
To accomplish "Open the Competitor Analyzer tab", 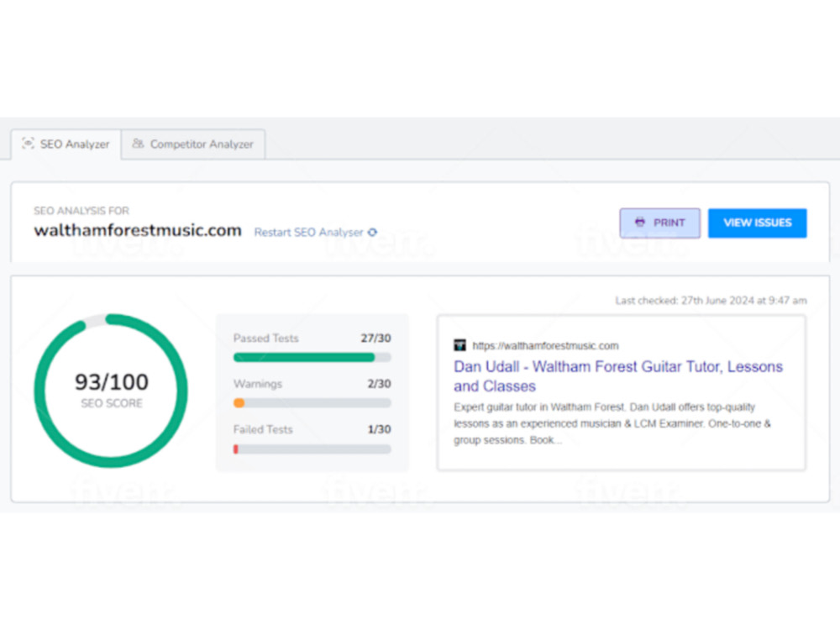I will (193, 144).
